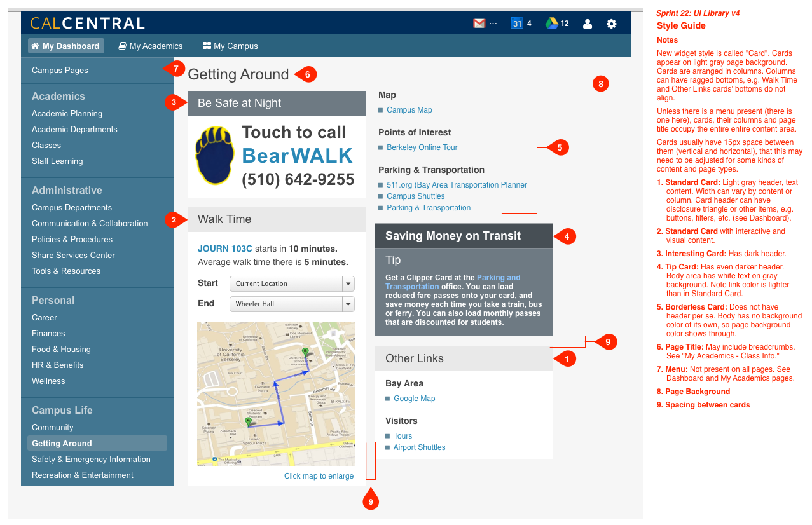Open the Campus Map link

[409, 110]
